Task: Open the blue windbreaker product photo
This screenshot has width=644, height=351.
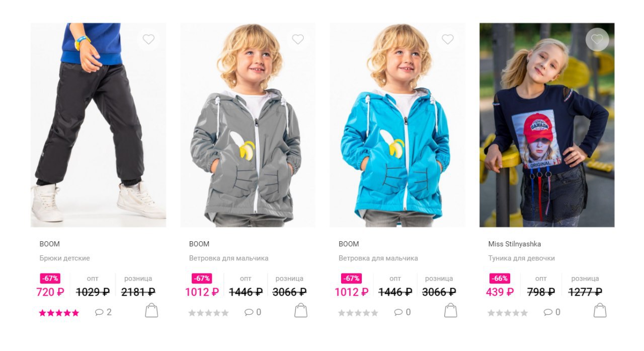Action: pos(397,125)
